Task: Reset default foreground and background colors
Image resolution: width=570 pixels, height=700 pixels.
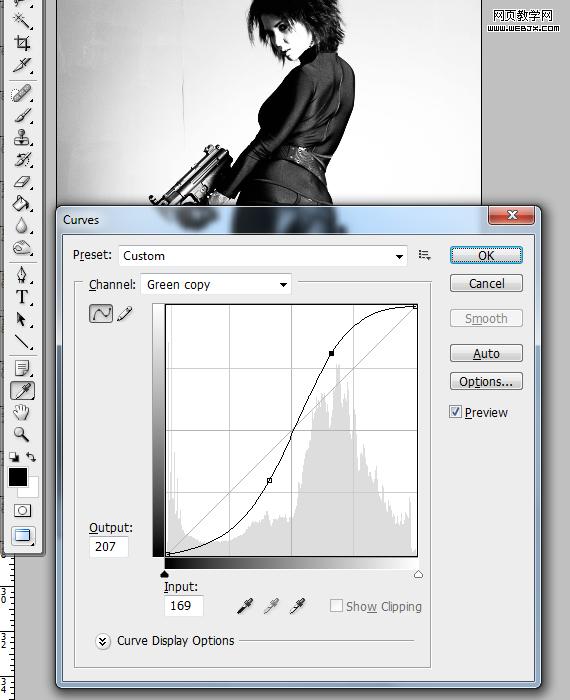Action: click(x=14, y=457)
